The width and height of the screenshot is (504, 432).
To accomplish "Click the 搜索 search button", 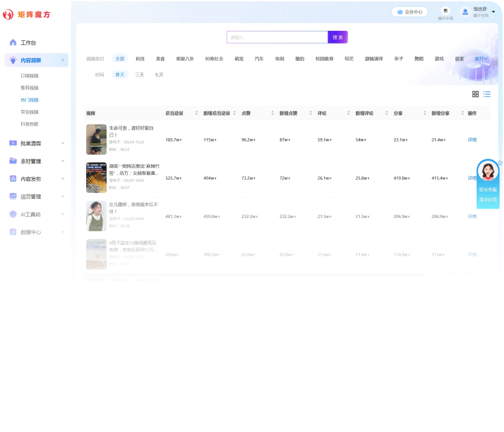I will click(338, 37).
